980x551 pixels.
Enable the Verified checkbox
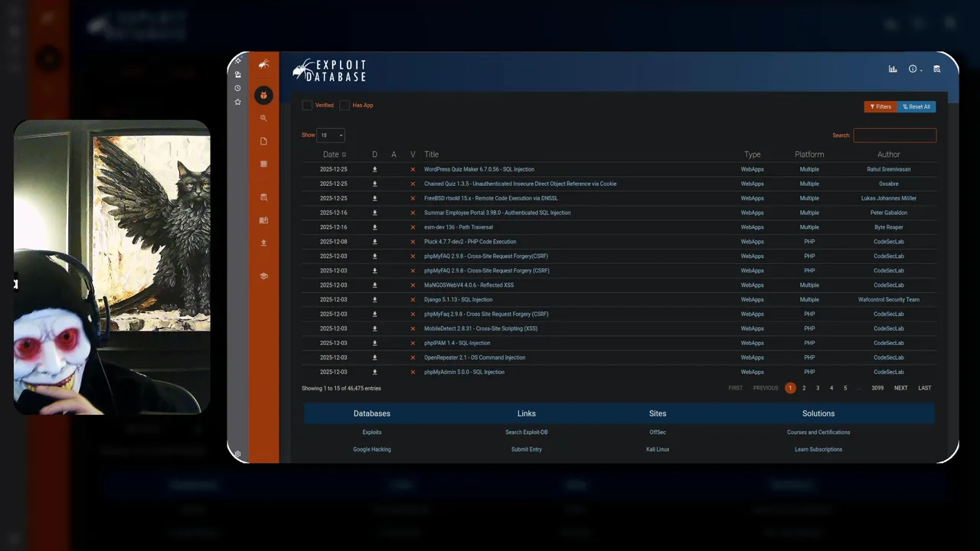(x=307, y=105)
